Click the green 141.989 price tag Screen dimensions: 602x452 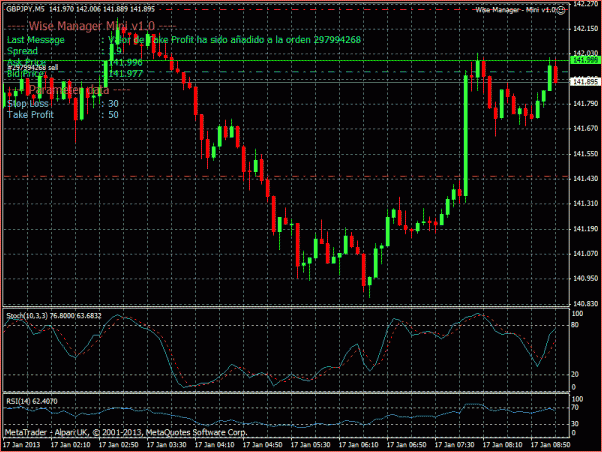click(x=585, y=60)
